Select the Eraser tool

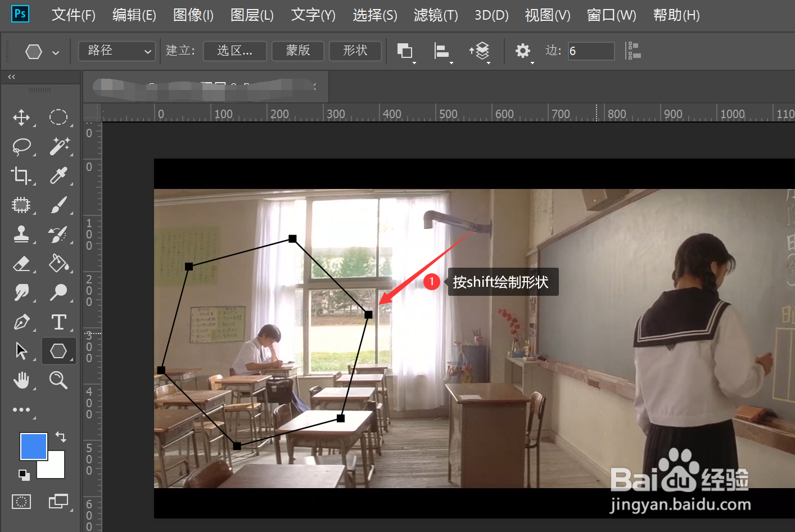point(21,263)
